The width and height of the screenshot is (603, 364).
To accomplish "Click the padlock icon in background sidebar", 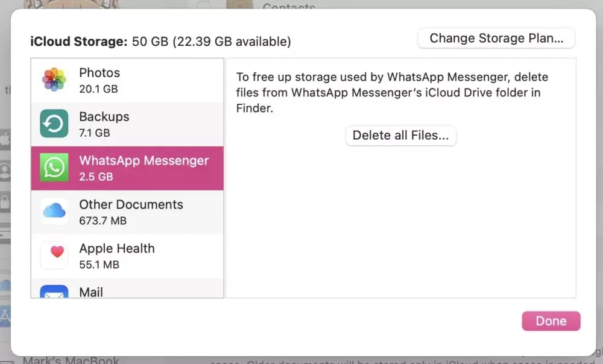I will point(5,202).
